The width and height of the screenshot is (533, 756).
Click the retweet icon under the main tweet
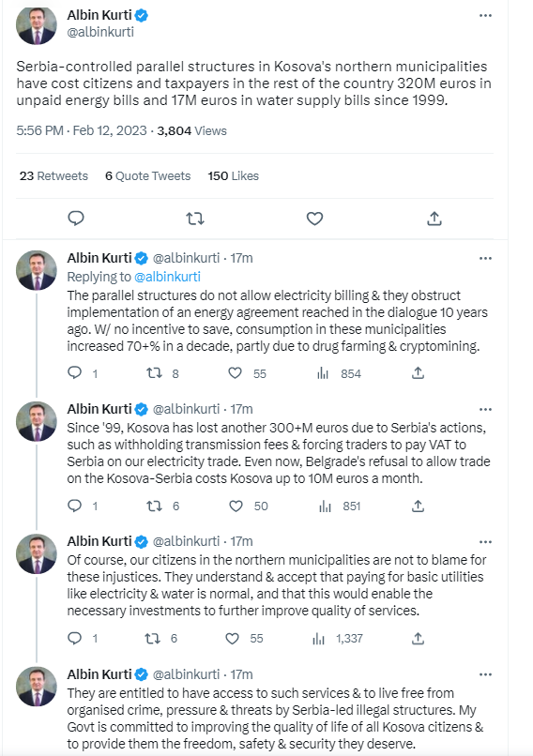click(x=195, y=219)
